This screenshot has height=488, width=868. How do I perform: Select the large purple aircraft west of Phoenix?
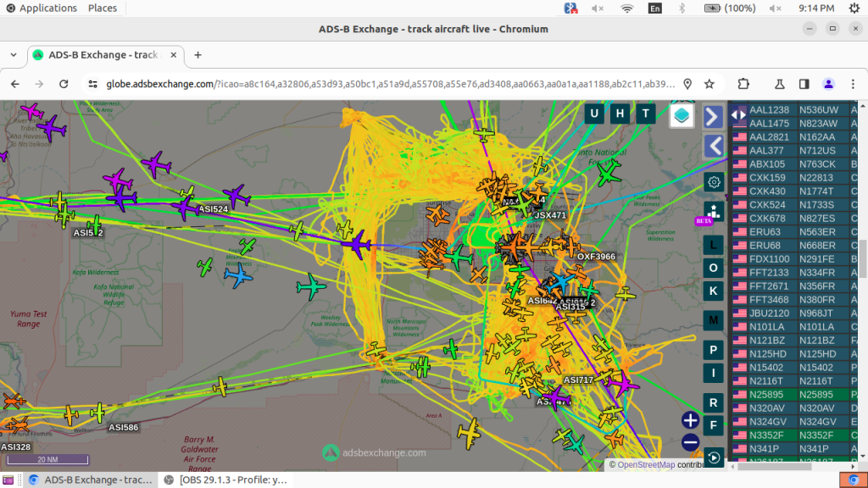pos(357,244)
